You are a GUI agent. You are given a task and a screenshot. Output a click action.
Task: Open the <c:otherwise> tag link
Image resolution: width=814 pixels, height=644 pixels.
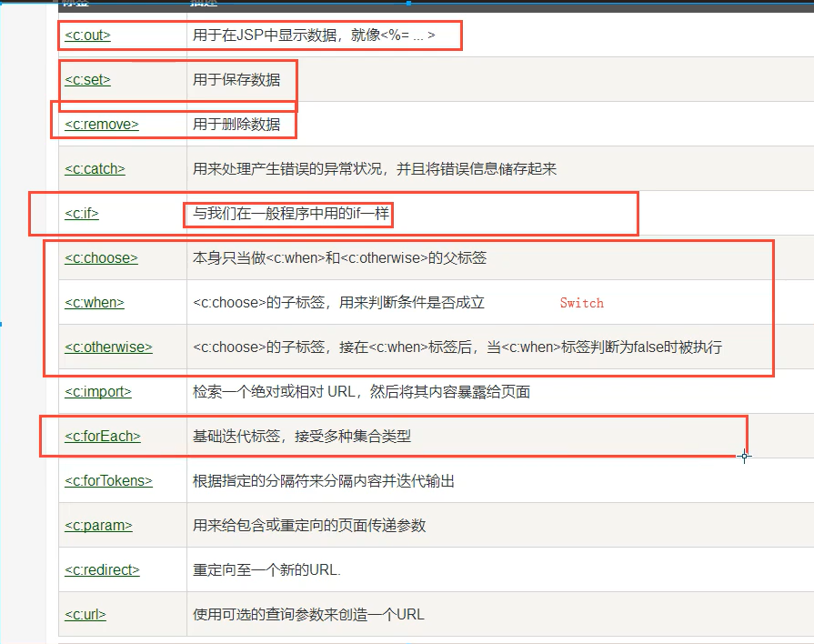pos(108,347)
